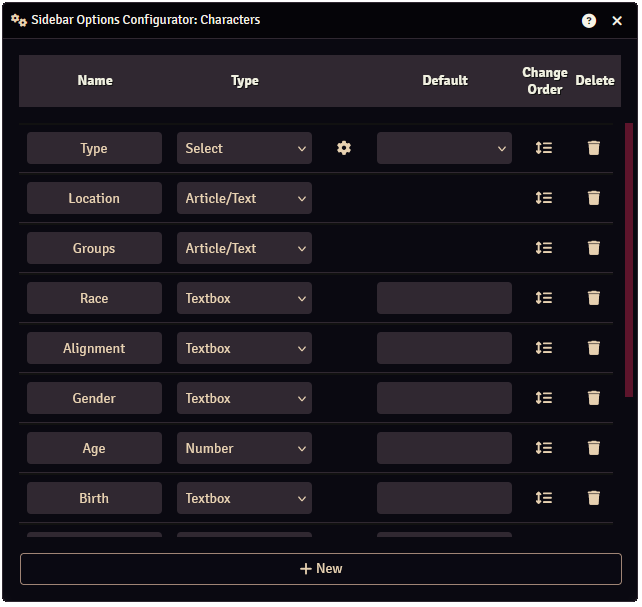The width and height of the screenshot is (642, 607).
Task: Edit the Age name field
Action: (x=94, y=448)
